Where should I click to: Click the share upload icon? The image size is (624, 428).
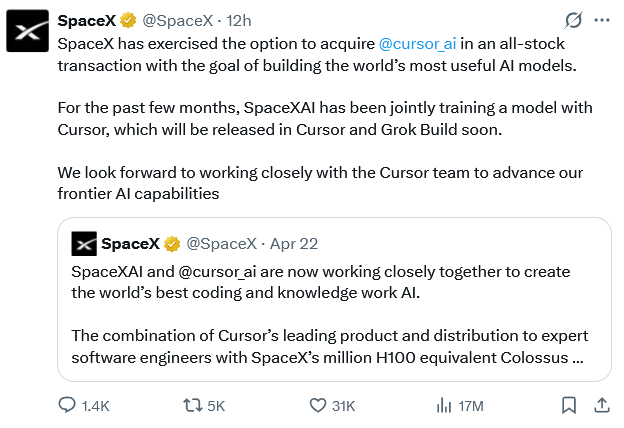point(602,405)
